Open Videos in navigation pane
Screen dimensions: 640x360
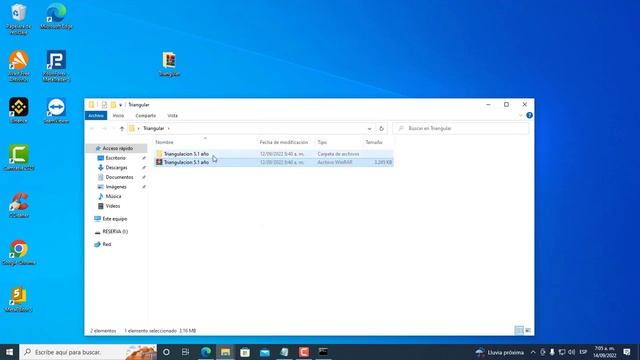(x=113, y=206)
